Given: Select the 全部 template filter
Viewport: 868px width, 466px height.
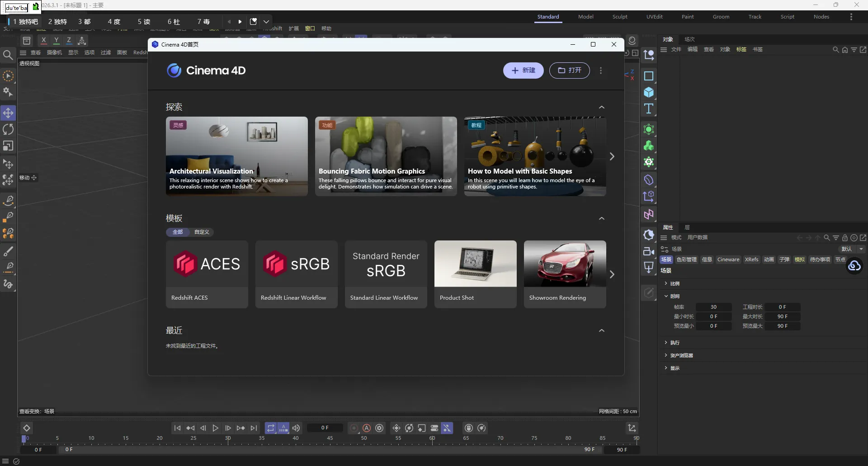Looking at the screenshot, I should coord(178,232).
